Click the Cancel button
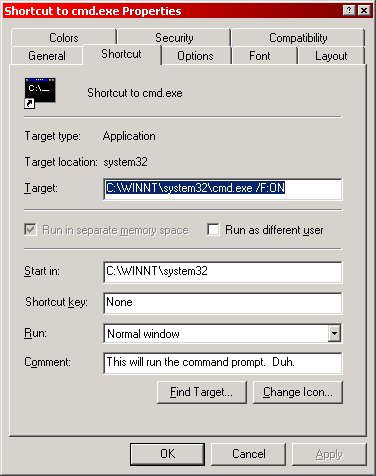Screen dimensions: 376x476 pyautogui.click(x=249, y=454)
